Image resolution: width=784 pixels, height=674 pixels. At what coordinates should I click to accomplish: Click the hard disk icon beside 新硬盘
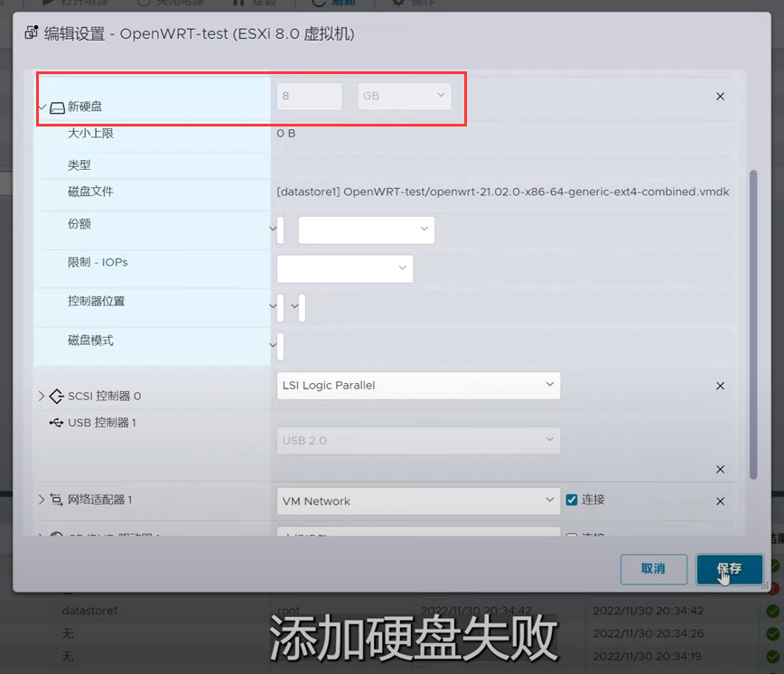tap(57, 108)
